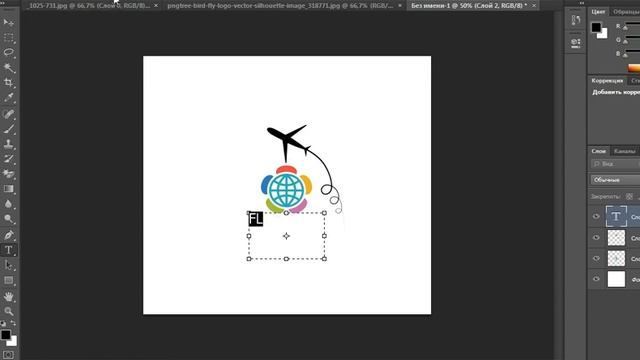
Task: Toggle visibility of second layer
Action: pyautogui.click(x=596, y=237)
